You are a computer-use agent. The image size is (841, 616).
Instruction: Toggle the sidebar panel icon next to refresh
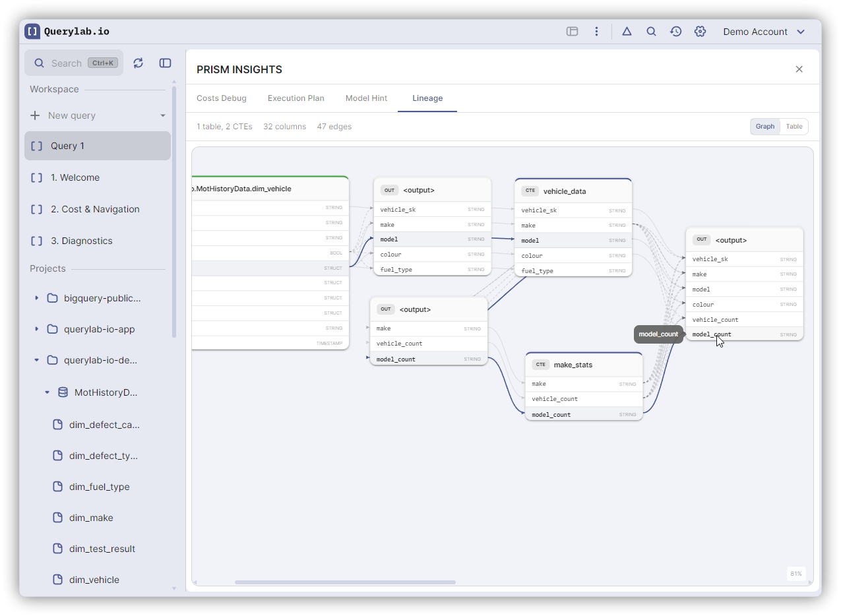166,63
